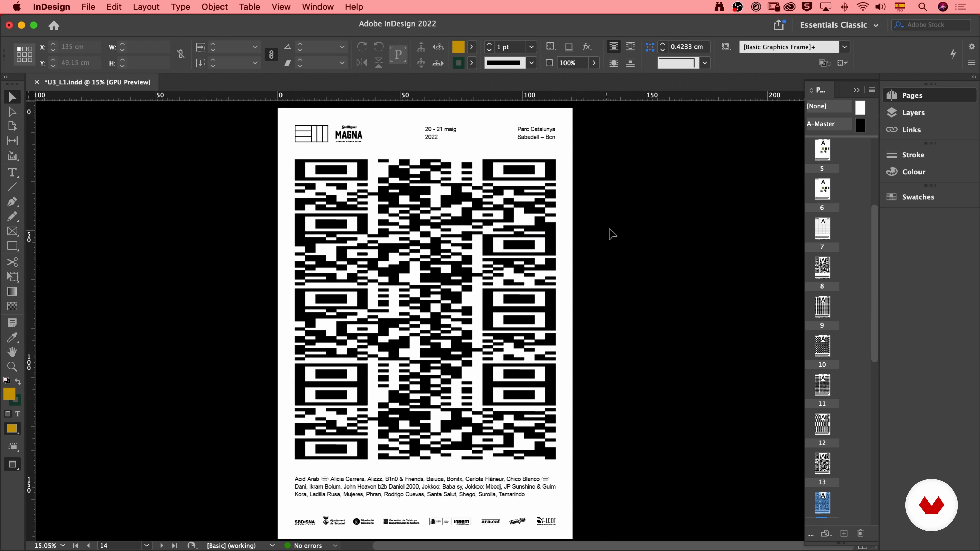Collapse the Pages panel to icons
Image resolution: width=980 pixels, height=551 pixels.
pyautogui.click(x=856, y=90)
